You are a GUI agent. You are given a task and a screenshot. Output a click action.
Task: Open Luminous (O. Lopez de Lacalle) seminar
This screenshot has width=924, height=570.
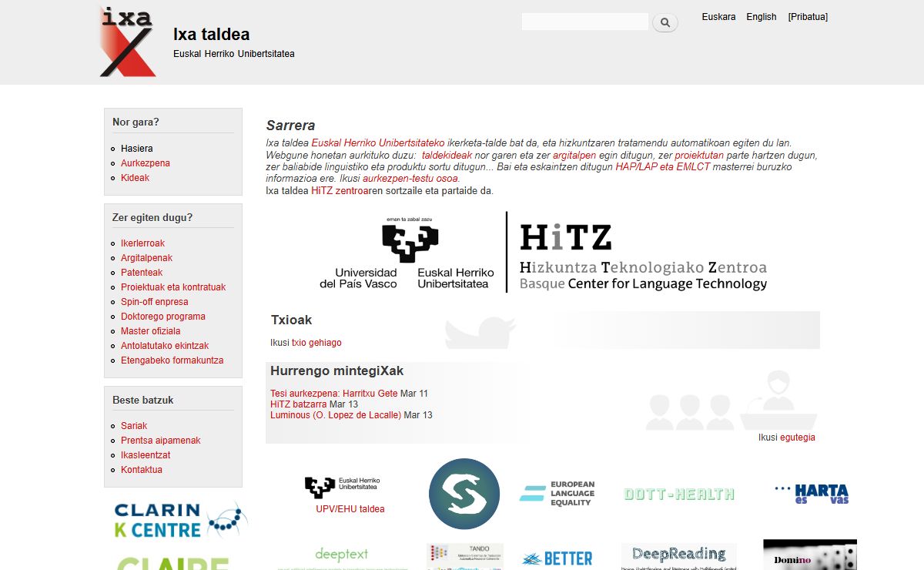click(336, 415)
